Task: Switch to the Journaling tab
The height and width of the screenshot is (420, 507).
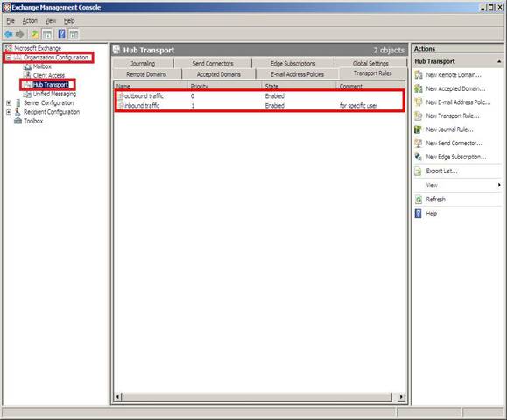Action: point(143,63)
